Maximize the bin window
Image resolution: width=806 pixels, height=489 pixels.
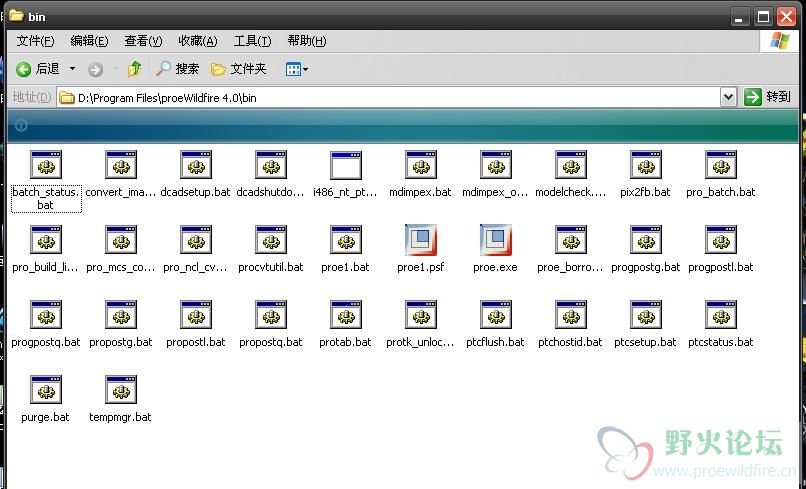tap(763, 17)
